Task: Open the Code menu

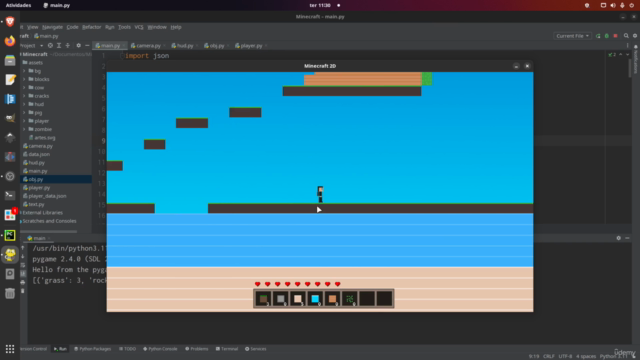Action: [x=72, y=27]
